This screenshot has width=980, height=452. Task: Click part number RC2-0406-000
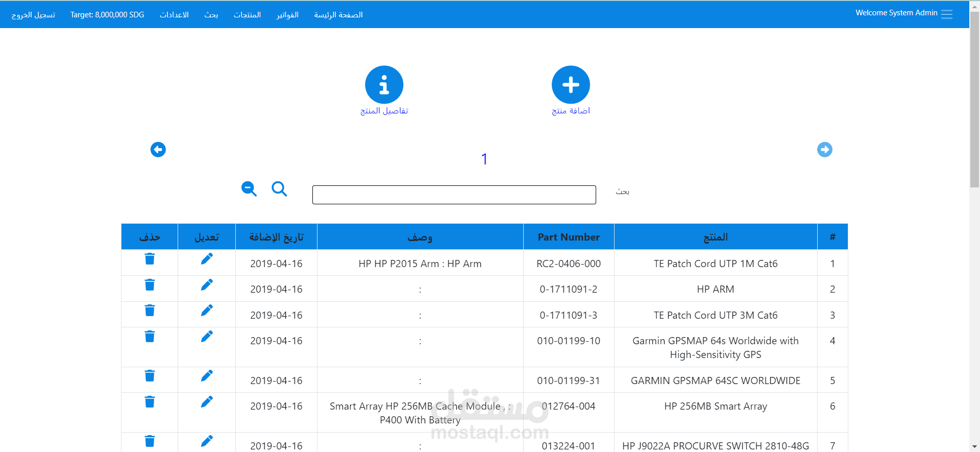pos(569,264)
